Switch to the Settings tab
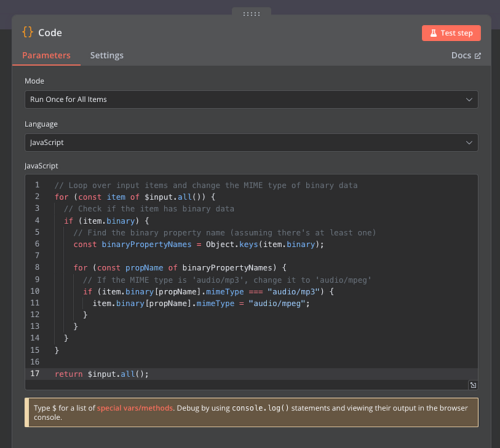Screen dimensions: 500x448 [x=106, y=56]
